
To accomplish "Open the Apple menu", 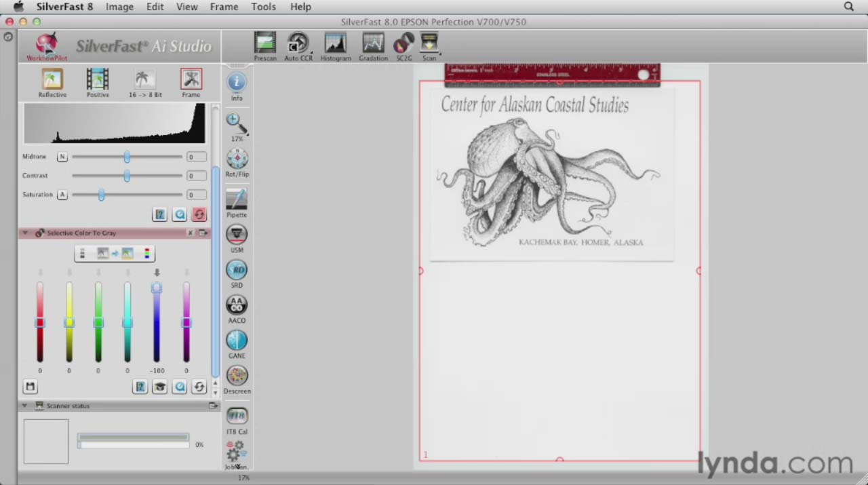I will [x=18, y=7].
